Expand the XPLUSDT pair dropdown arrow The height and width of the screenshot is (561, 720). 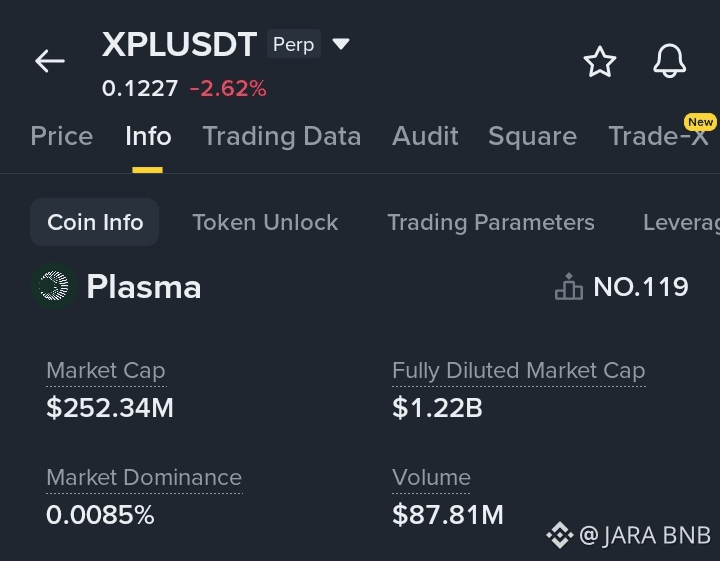tap(340, 44)
